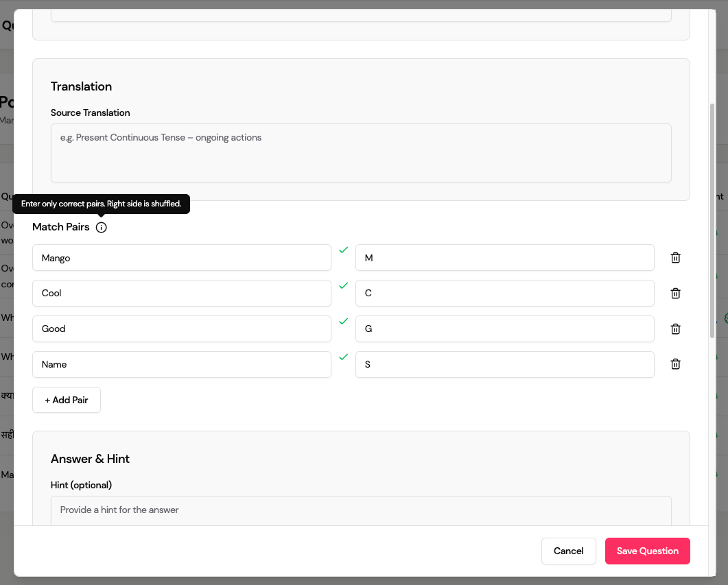The width and height of the screenshot is (728, 585).
Task: Click the Hint optional text field
Action: coord(361,510)
